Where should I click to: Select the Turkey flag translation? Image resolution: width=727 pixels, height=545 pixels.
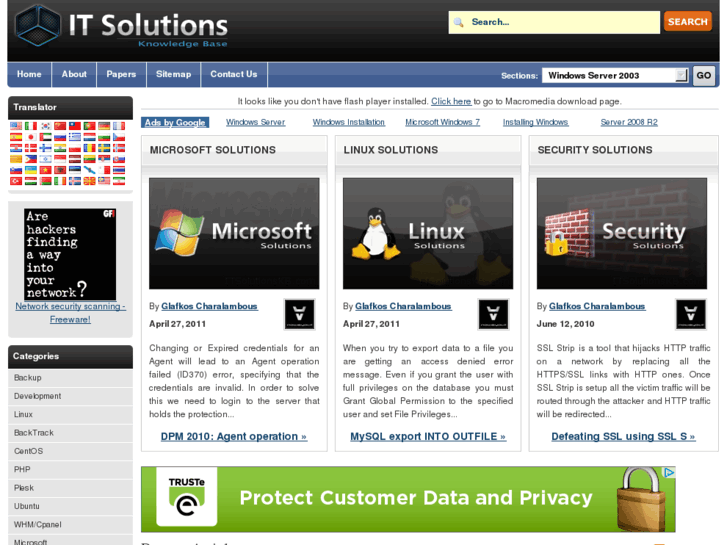pyautogui.click(x=16, y=181)
